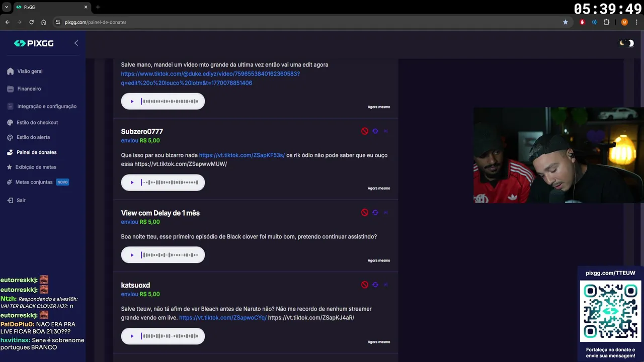
Task: Open the Chrome three-dot menu
Action: click(636, 22)
